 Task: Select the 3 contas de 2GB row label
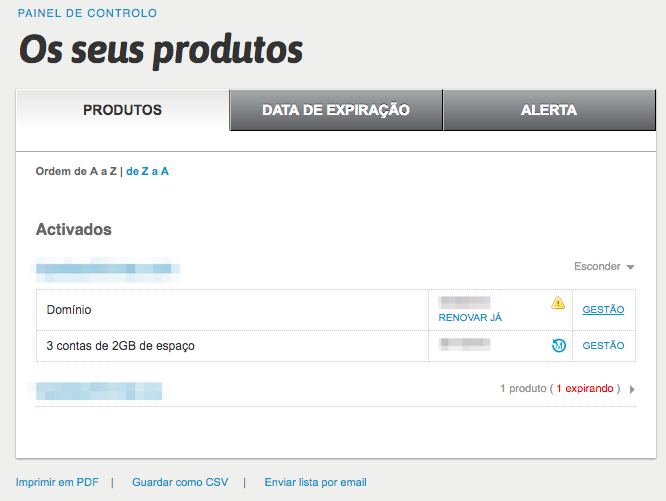click(121, 346)
